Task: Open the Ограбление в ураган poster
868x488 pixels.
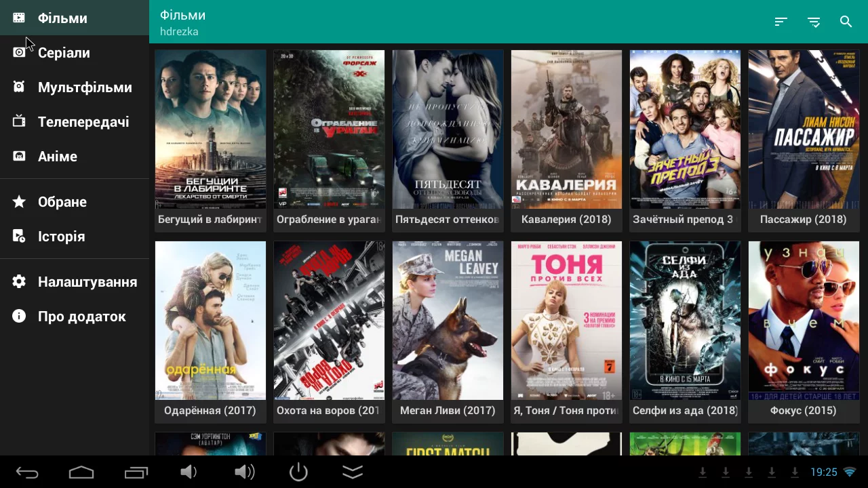Action: click(x=329, y=129)
